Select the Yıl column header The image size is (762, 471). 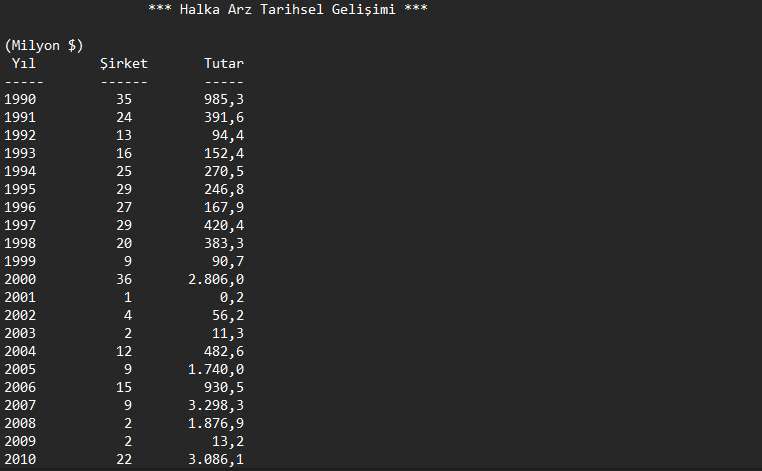point(24,63)
